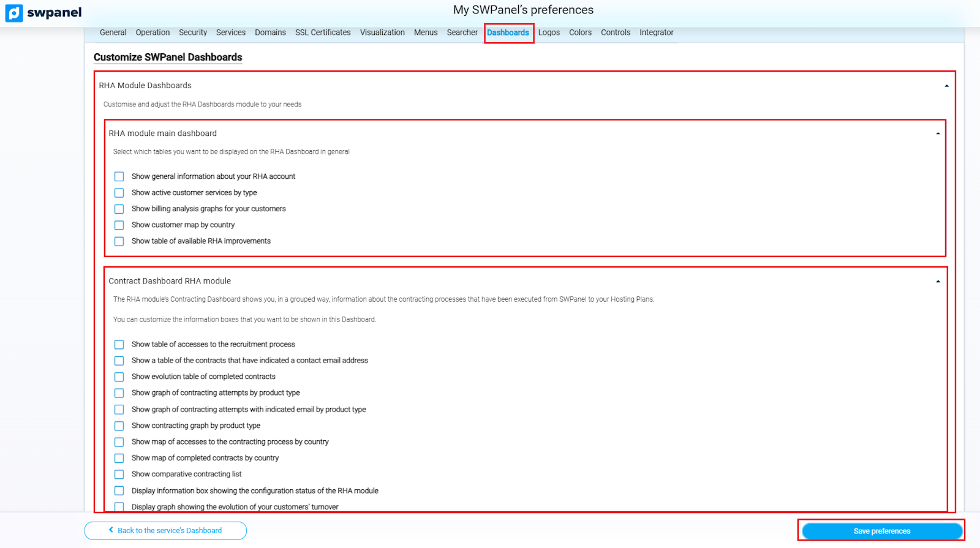Viewport: 980px width, 548px height.
Task: Check Show active customer services by type
Action: 119,193
